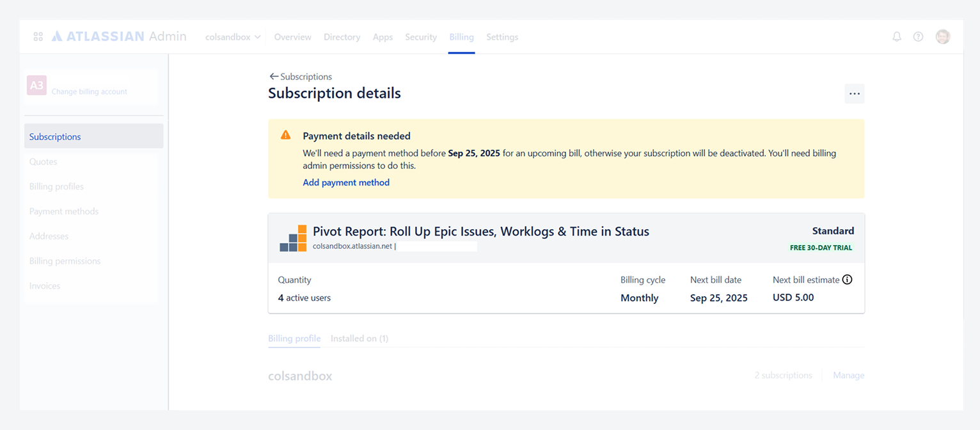The height and width of the screenshot is (430, 980).
Task: Click the FREE 30-DAY TRIAL label
Action: coord(821,248)
